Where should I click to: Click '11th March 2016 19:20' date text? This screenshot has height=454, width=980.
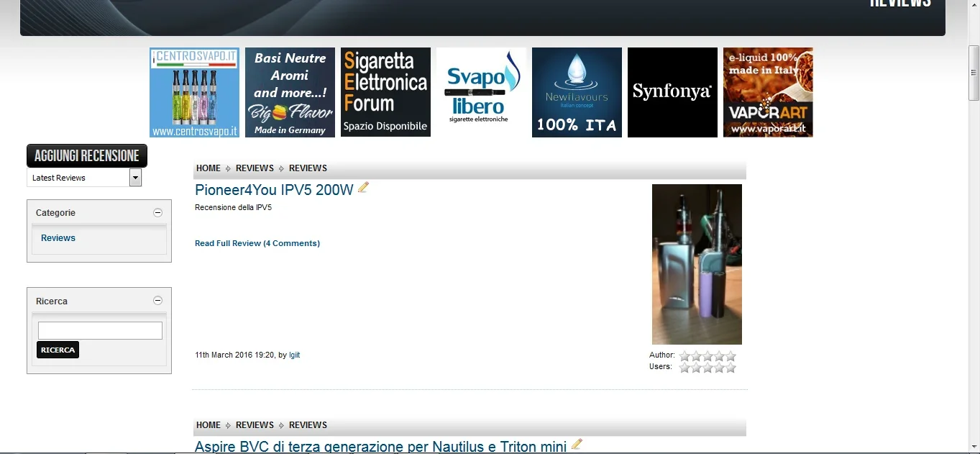234,355
